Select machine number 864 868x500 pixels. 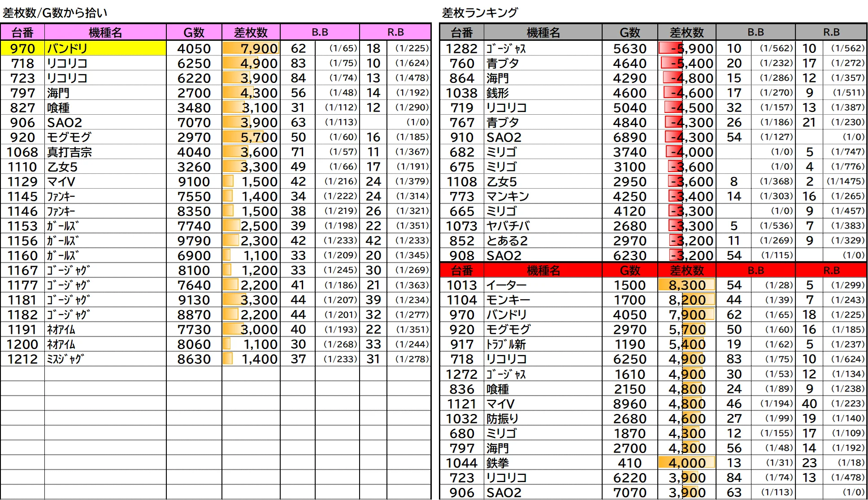[x=462, y=78]
